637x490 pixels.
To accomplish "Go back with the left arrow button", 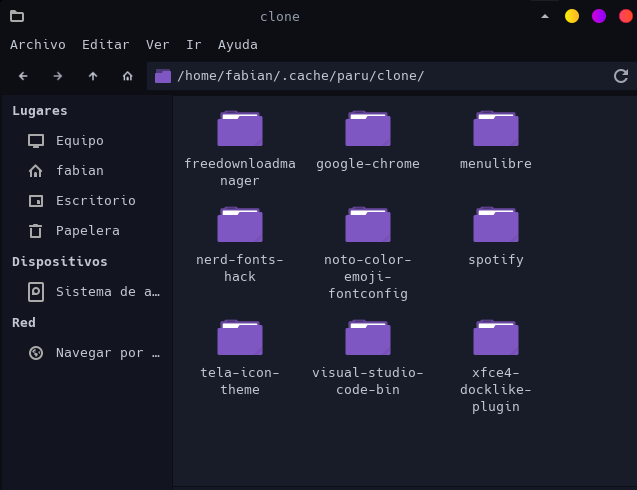I will click(23, 76).
